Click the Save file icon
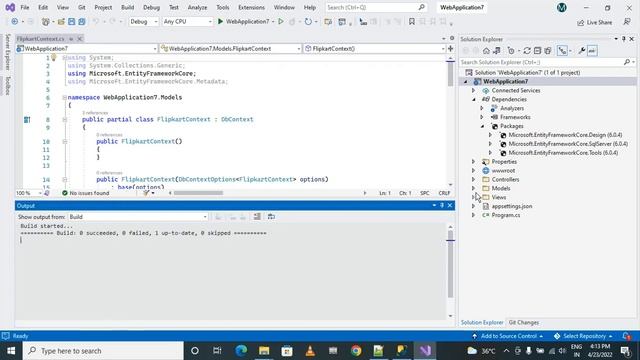The height and width of the screenshot is (360, 640). tap(71, 22)
